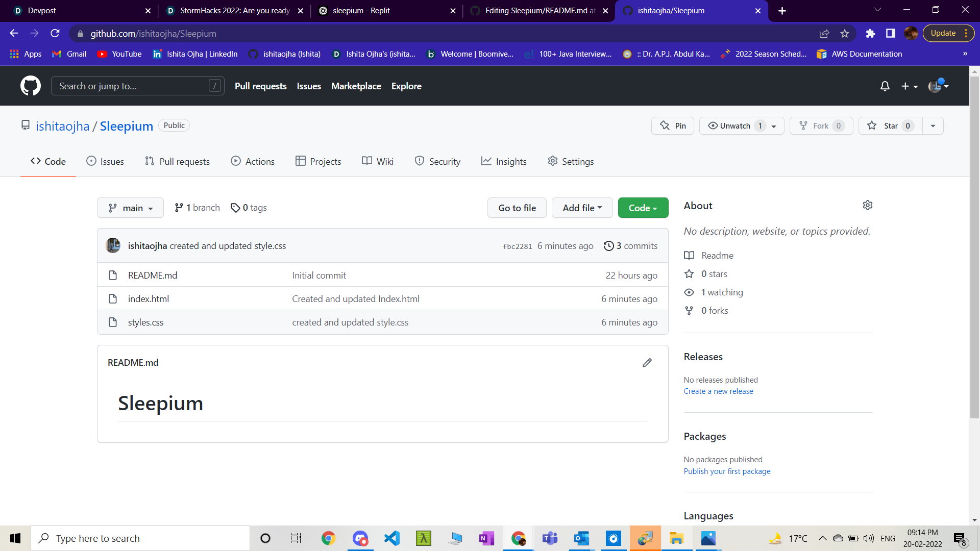Viewport: 980px width, 551px height.
Task: Expand the main branch dropdown
Action: click(x=130, y=208)
